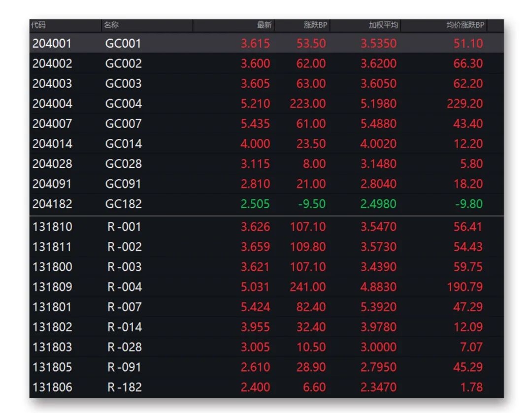The width and height of the screenshot is (532, 413).
Task: Select code 204007
Action: click(52, 124)
